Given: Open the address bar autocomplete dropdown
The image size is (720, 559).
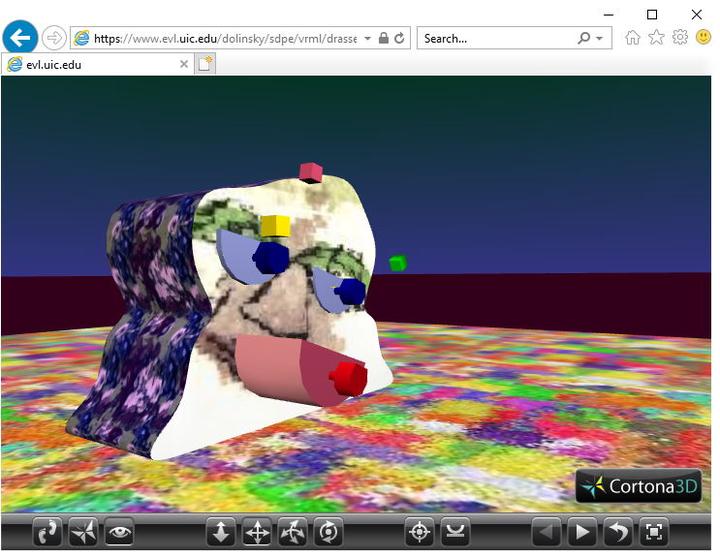Looking at the screenshot, I should click(368, 38).
